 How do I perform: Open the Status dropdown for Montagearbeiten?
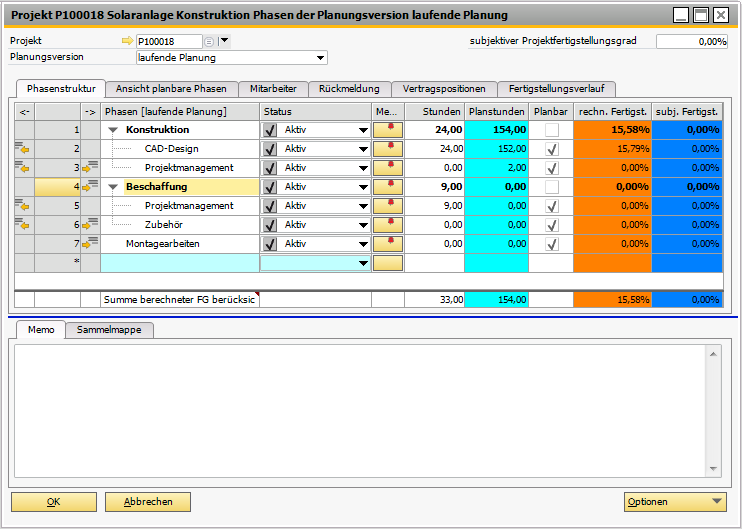pos(362,244)
